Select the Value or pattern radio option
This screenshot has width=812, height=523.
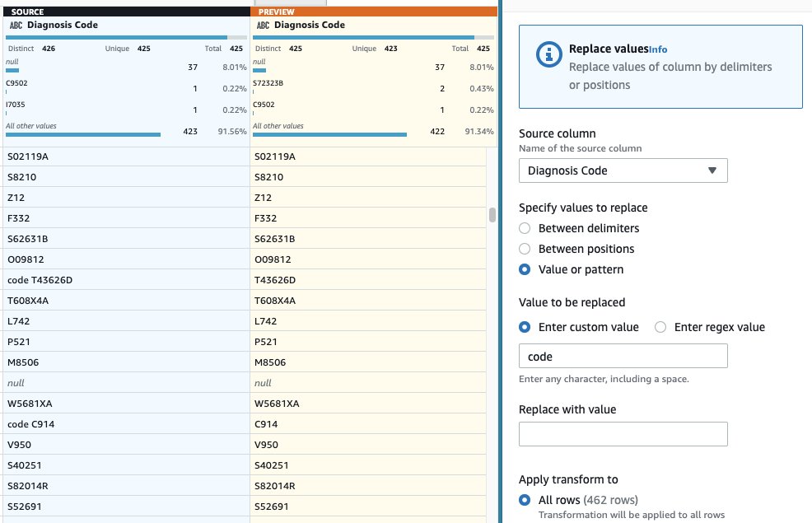(525, 270)
